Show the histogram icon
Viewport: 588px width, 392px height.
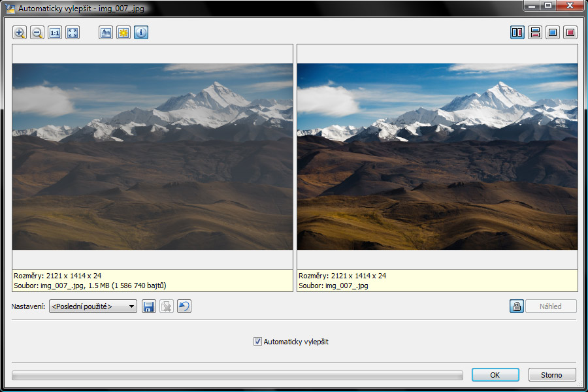point(106,33)
